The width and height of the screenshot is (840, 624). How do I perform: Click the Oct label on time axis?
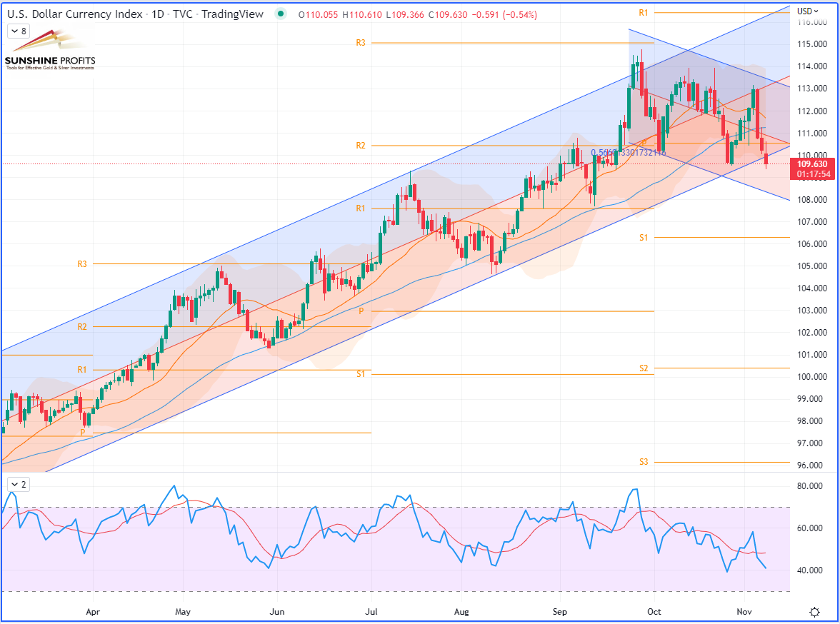click(654, 612)
